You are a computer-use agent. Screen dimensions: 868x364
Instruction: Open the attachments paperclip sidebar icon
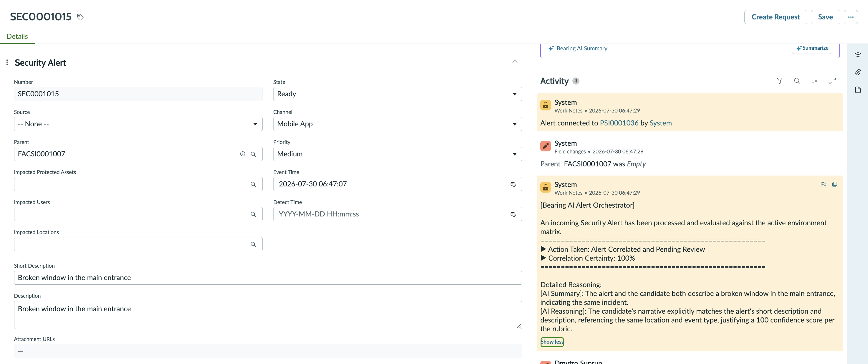coord(858,72)
